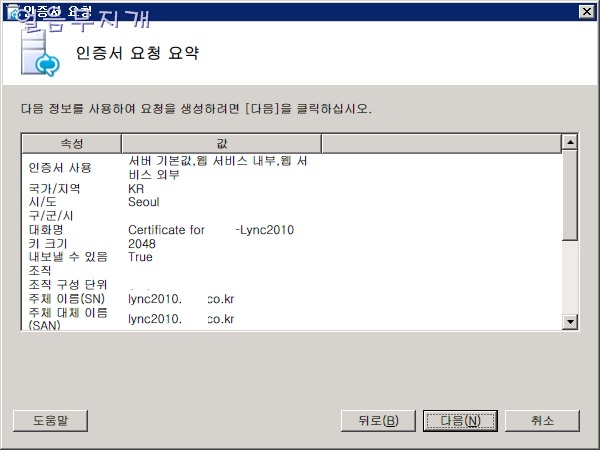Select the 조직 구성 단위 row
Viewport: 600px width, 450px height.
point(292,284)
